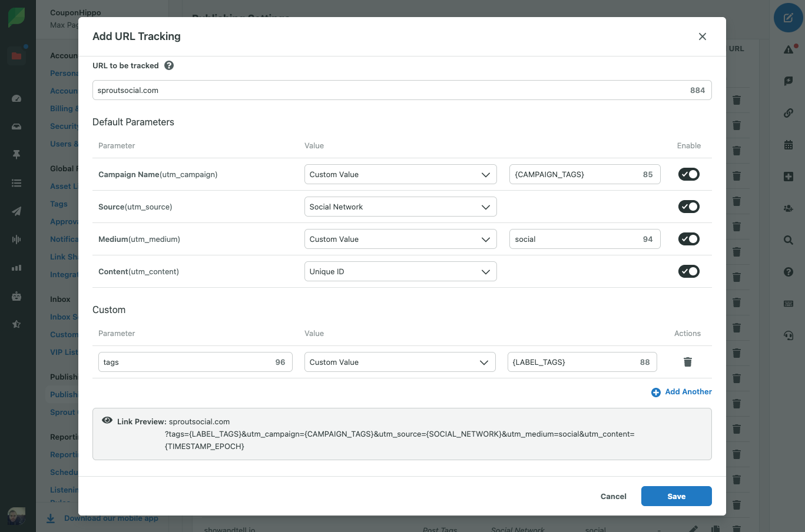This screenshot has height=532, width=805.
Task: Open the folder icon in left sidebar
Action: [16, 56]
